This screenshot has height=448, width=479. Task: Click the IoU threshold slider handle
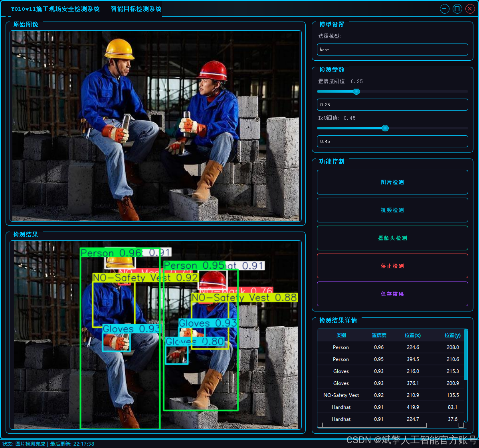[x=385, y=128]
